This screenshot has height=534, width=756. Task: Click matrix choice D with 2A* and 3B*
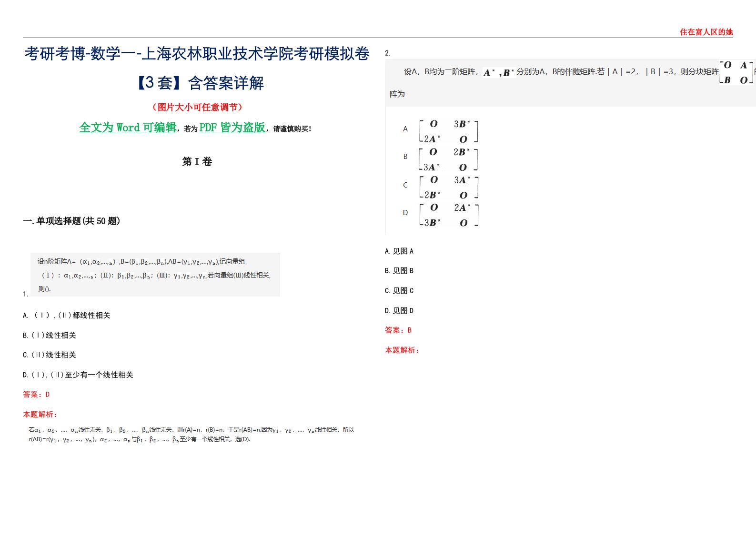coord(448,215)
